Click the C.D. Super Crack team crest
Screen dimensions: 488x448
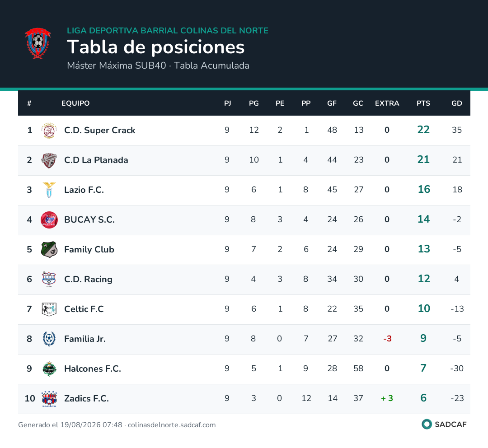[x=49, y=131]
